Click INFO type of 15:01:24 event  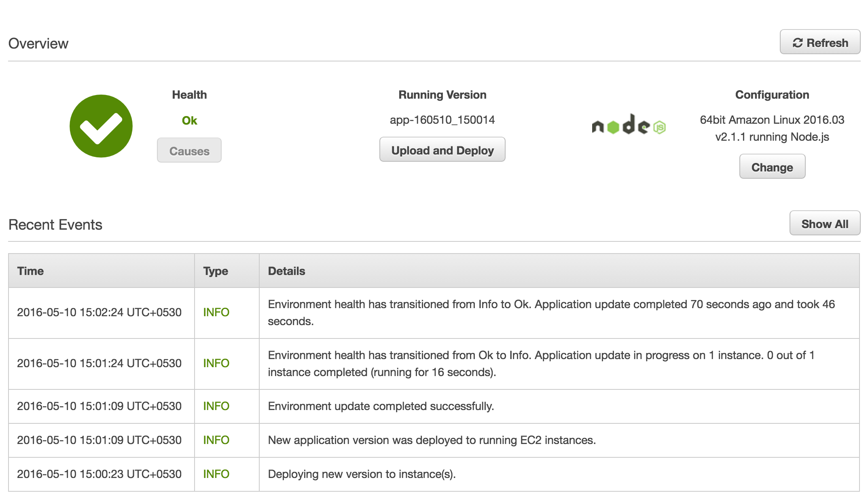point(216,363)
